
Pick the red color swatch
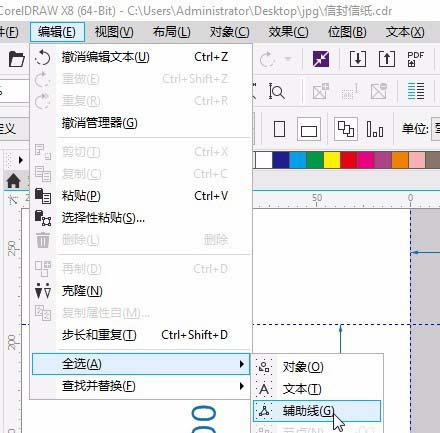[349, 160]
